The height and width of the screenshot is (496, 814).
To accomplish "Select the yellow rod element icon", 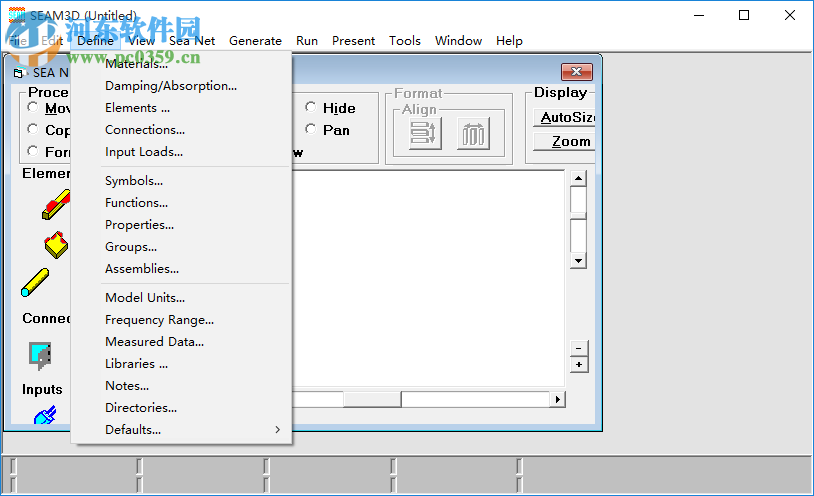I will (x=35, y=283).
